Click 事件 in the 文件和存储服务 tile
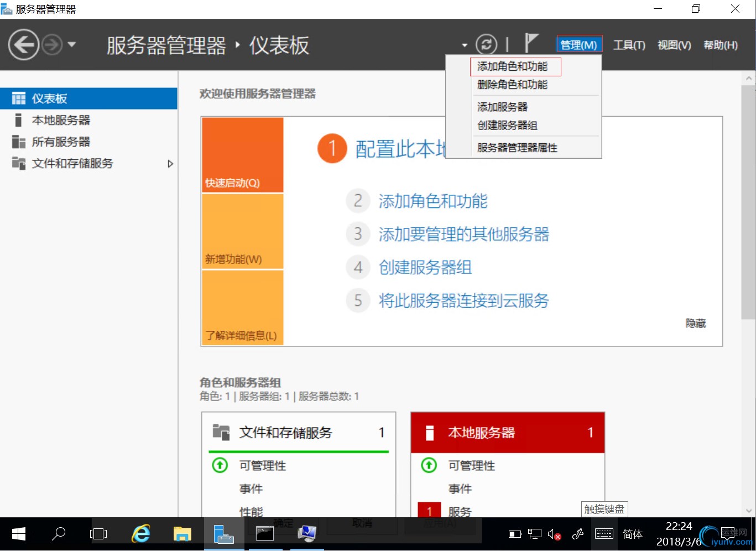 pyautogui.click(x=251, y=489)
